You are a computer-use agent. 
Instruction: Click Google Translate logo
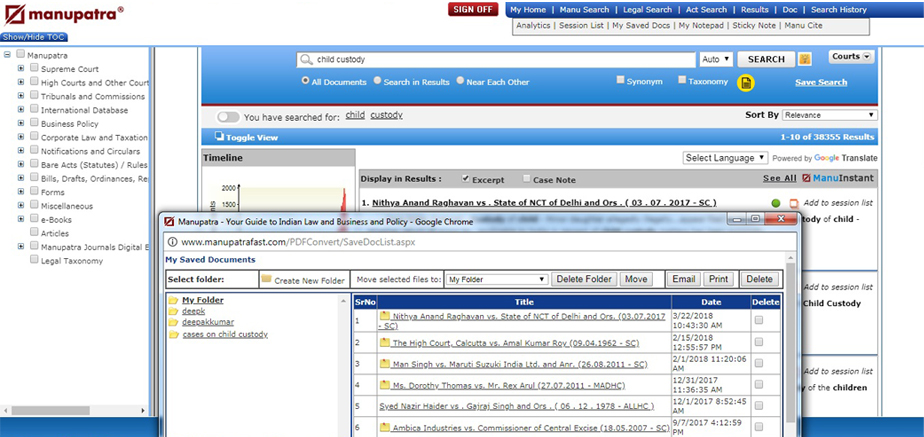point(846,158)
